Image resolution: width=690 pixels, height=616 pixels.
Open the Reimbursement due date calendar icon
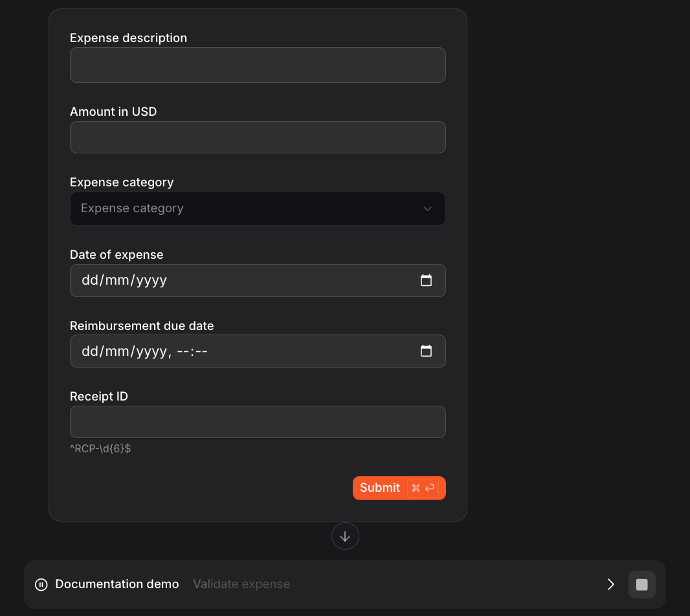click(426, 351)
